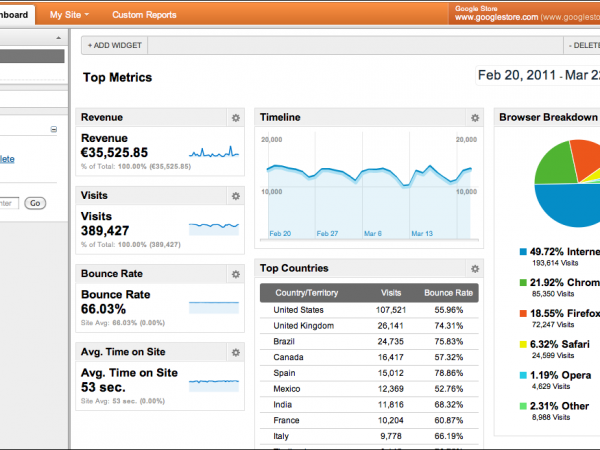Open Avg. Time on Site widget settings
The height and width of the screenshot is (450, 600).
[235, 352]
